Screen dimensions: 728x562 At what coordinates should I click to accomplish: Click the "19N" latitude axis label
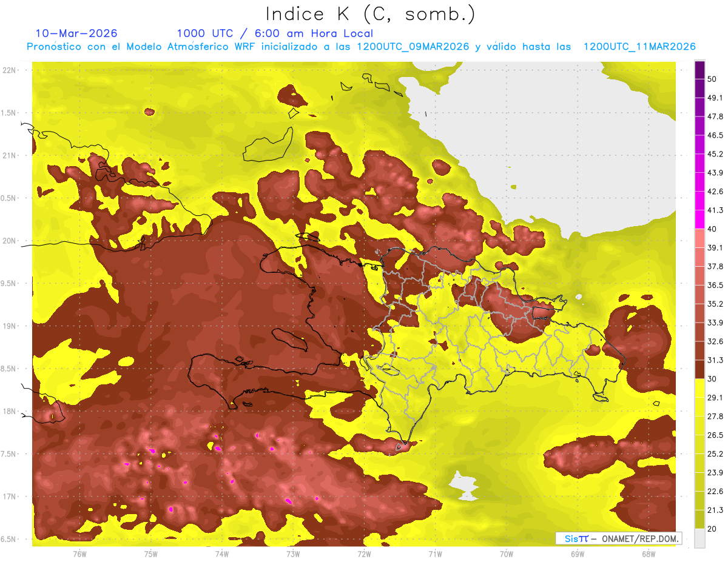tap(10, 326)
